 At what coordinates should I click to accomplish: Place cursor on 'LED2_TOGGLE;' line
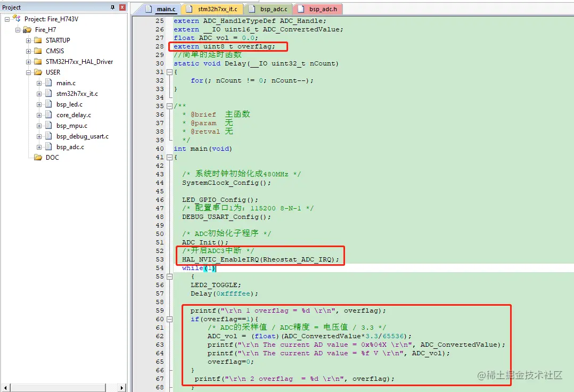[x=216, y=285]
